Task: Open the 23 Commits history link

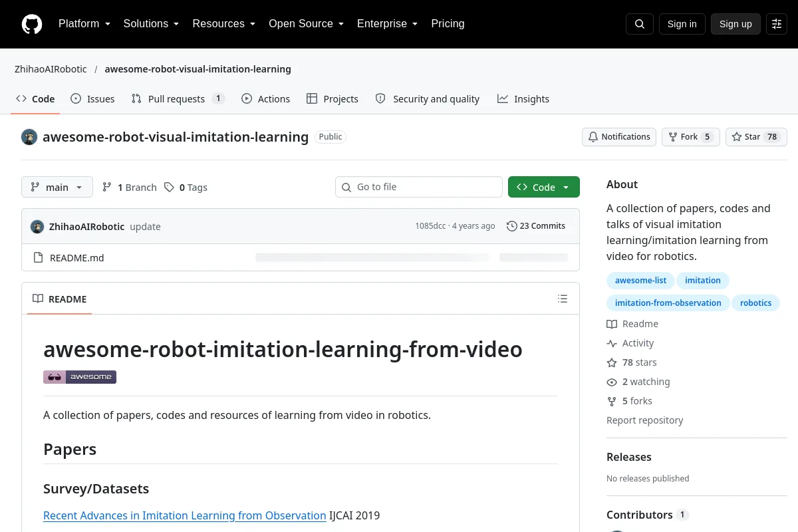Action: point(536,226)
